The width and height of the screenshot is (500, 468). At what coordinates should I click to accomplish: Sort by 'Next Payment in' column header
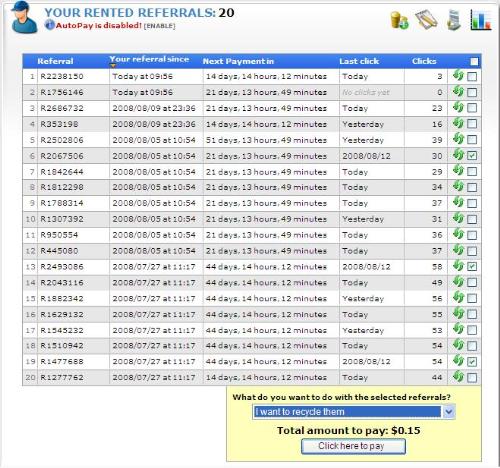click(x=238, y=61)
